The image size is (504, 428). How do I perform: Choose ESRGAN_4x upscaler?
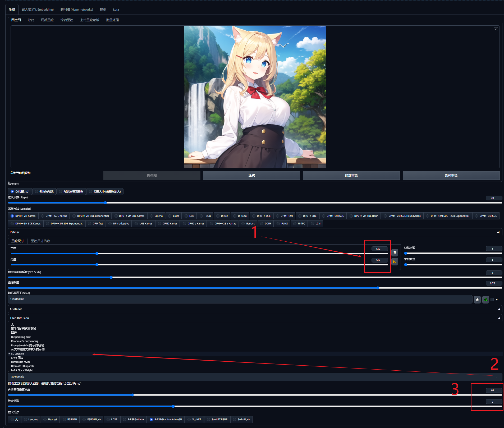point(92,420)
